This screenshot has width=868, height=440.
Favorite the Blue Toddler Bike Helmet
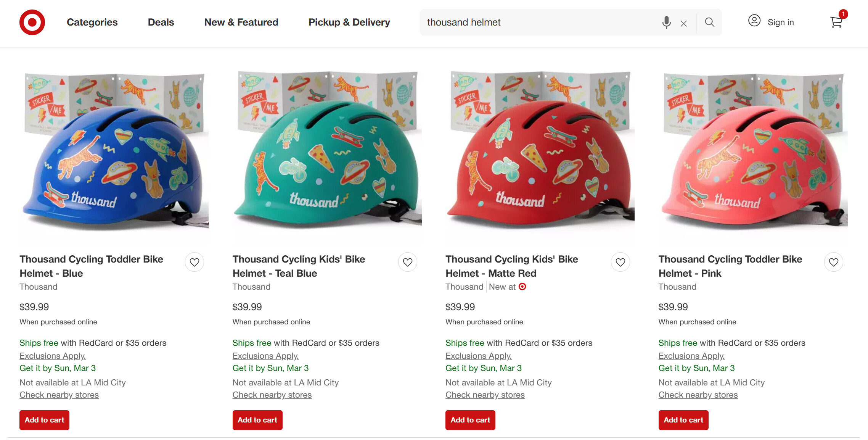[x=194, y=262]
